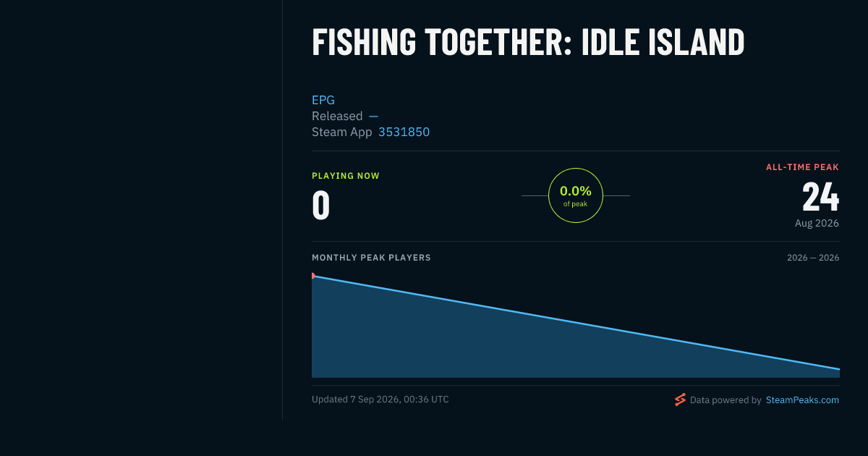Open the SteamPeaks.com link
868x456 pixels.
[x=802, y=400]
